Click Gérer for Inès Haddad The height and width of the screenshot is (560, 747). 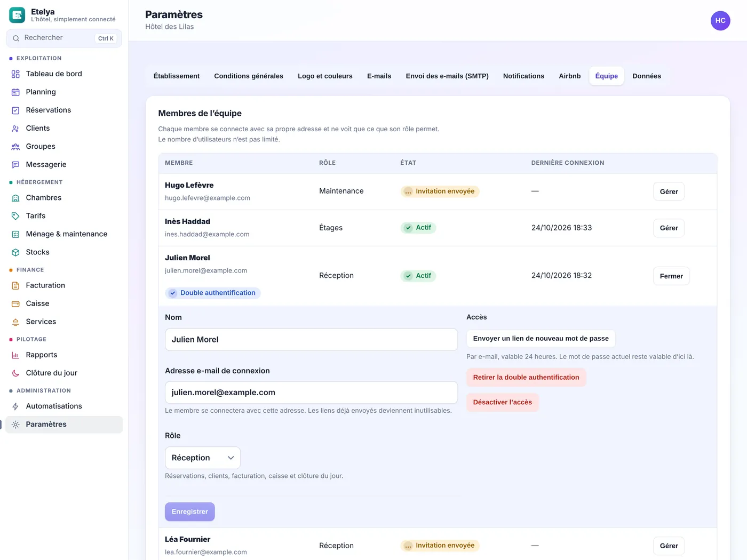click(x=669, y=228)
